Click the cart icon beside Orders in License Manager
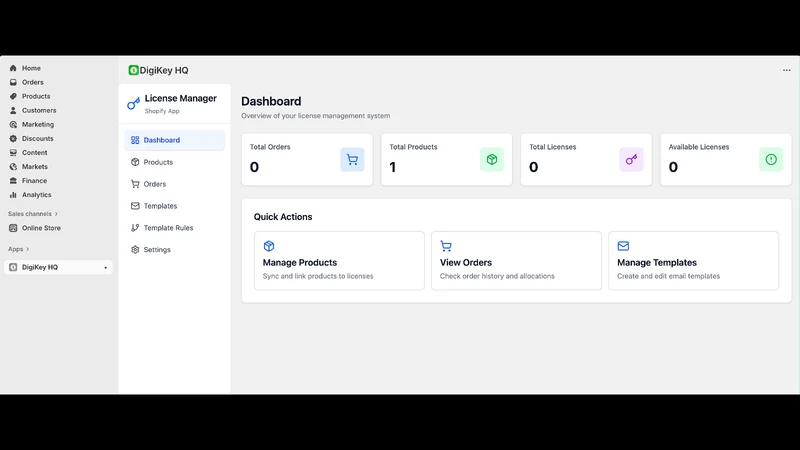 pos(135,184)
